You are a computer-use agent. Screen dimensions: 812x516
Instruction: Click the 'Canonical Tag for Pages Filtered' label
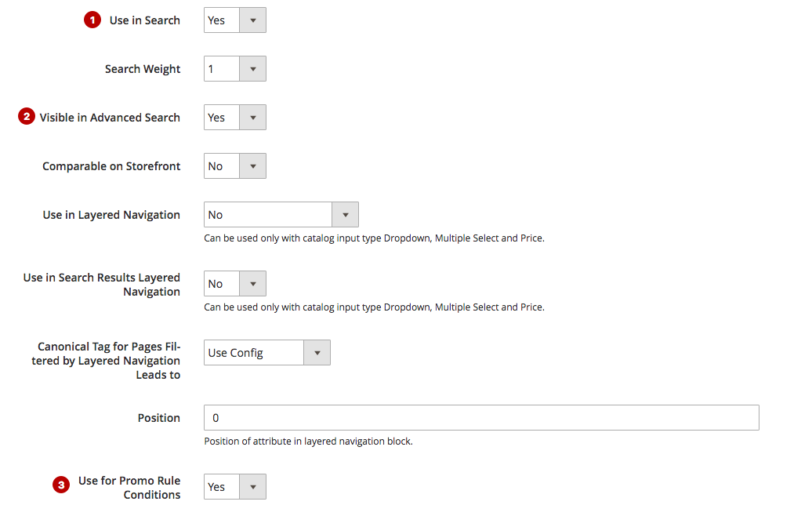click(x=106, y=361)
